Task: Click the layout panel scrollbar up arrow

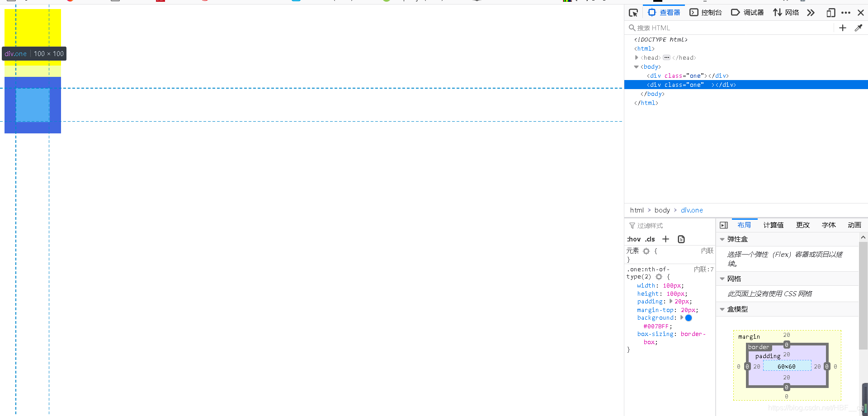Action: click(863, 237)
